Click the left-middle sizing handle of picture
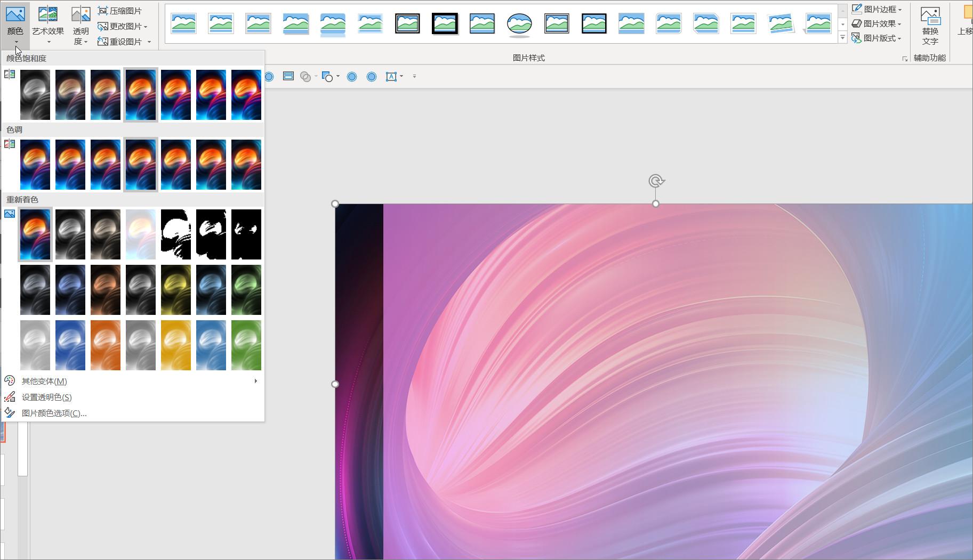 pos(335,384)
